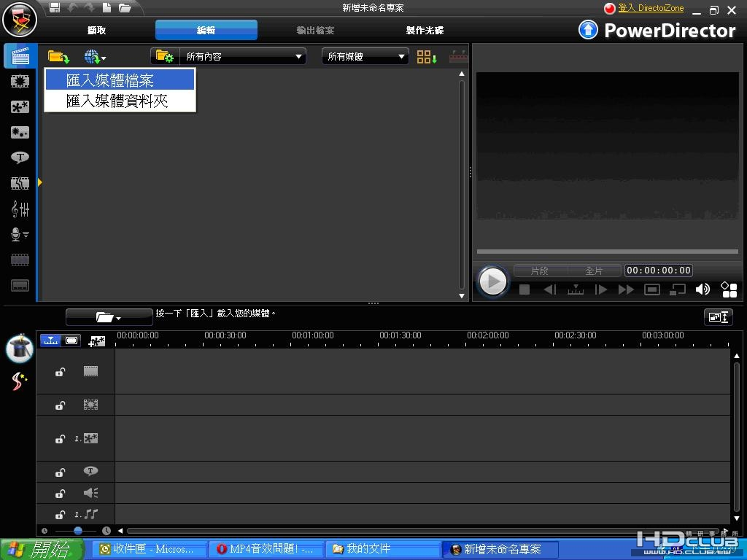Image resolution: width=747 pixels, height=560 pixels.
Task: Click the import media folder icon
Action: tap(58, 57)
